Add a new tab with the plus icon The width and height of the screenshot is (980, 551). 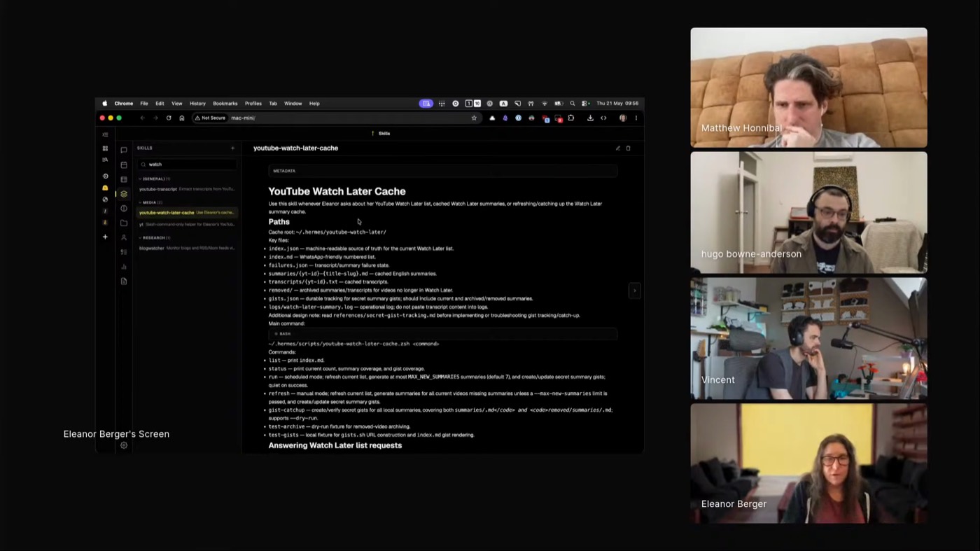(x=105, y=237)
